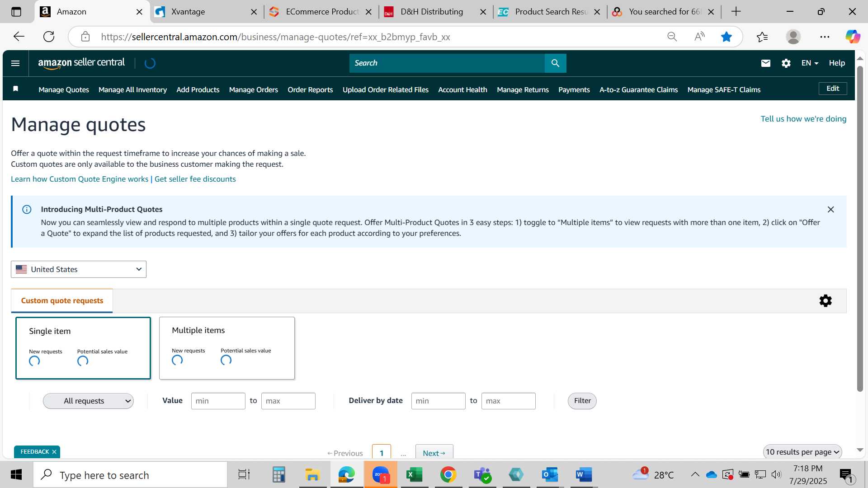Click the Filter button
Image resolution: width=868 pixels, height=488 pixels.
tap(582, 401)
